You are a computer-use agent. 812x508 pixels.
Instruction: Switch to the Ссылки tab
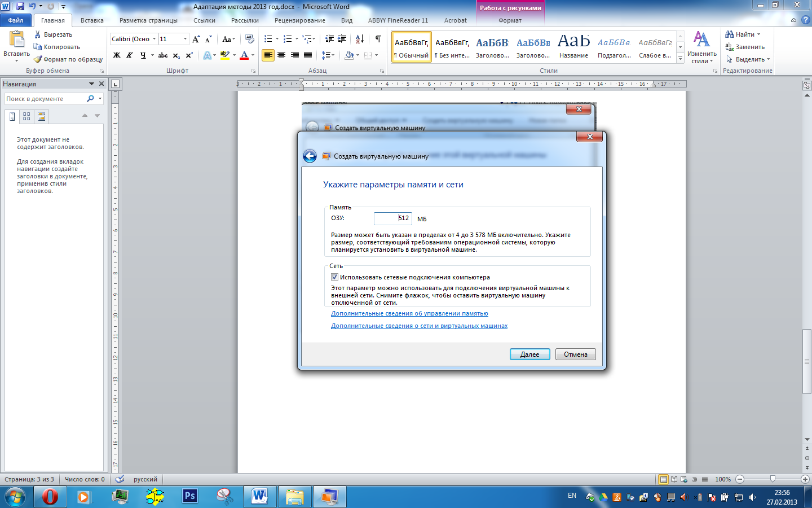pyautogui.click(x=204, y=20)
